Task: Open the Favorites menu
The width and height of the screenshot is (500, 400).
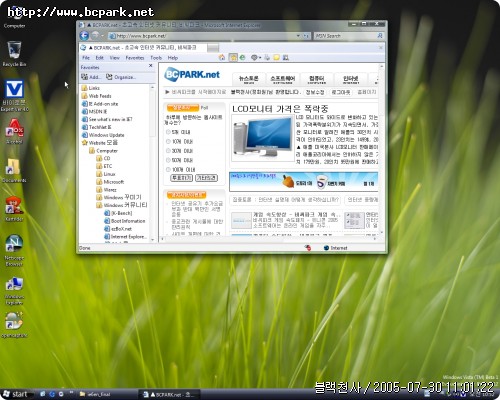Action: [135, 58]
